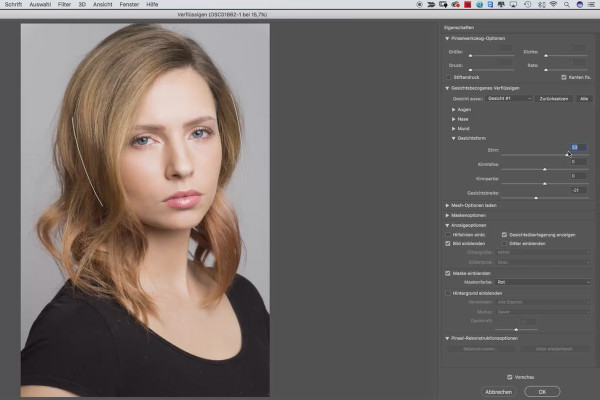Viewport: 600px width, 400px height.
Task: Click the Alle reset button
Action: [x=584, y=99]
